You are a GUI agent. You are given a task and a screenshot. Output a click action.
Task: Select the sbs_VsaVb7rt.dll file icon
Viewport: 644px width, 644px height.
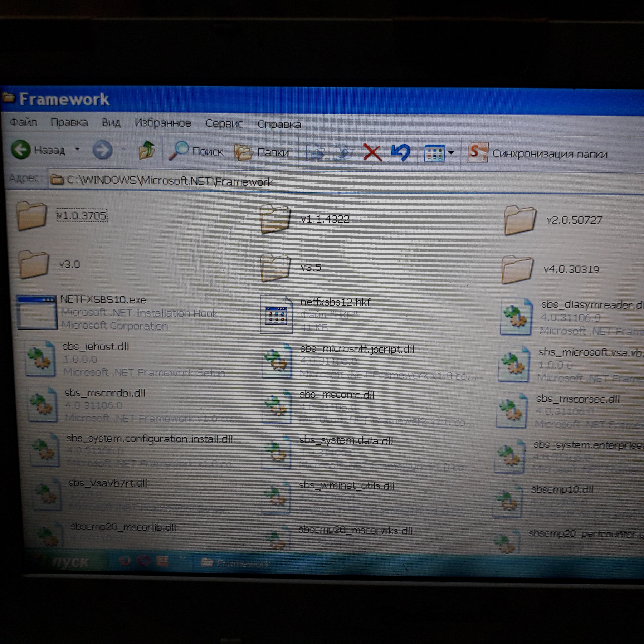click(47, 494)
